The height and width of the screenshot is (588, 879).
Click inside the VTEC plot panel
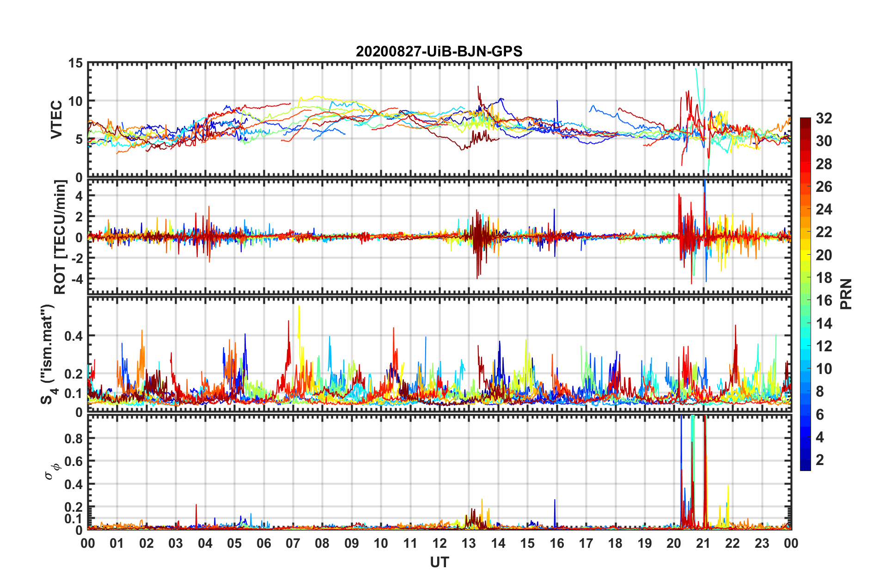(x=439, y=120)
